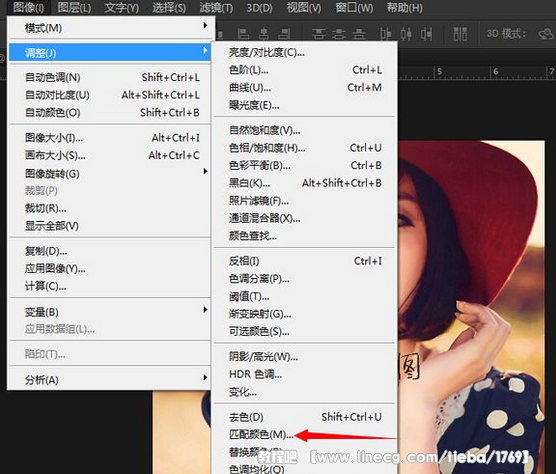Select 色调分离(P)... adjustment

point(304,279)
